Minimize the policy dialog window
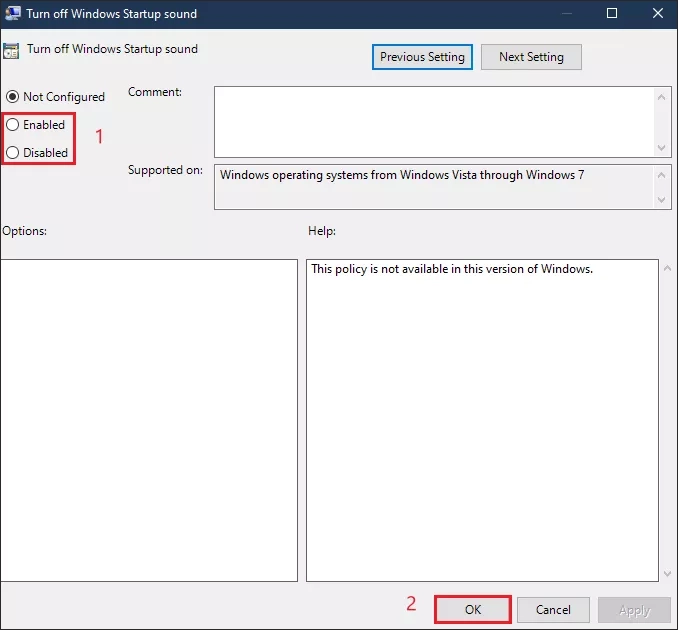Viewport: 678px width, 630px height. click(567, 13)
